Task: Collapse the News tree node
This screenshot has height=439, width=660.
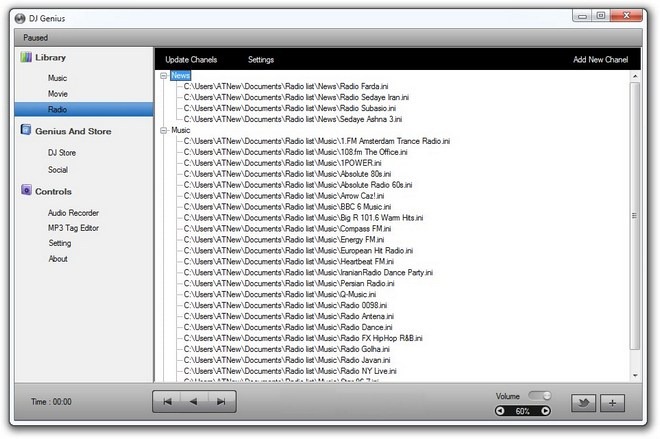Action: [164, 76]
